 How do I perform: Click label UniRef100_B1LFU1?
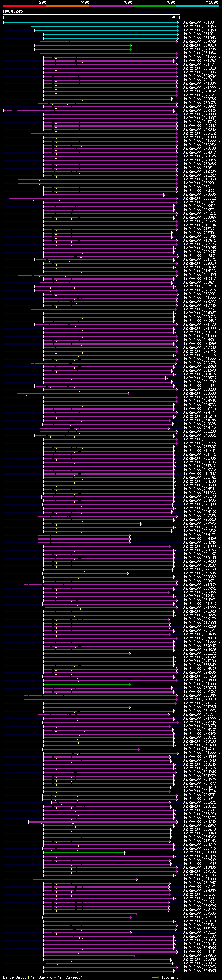pos(199,451)
